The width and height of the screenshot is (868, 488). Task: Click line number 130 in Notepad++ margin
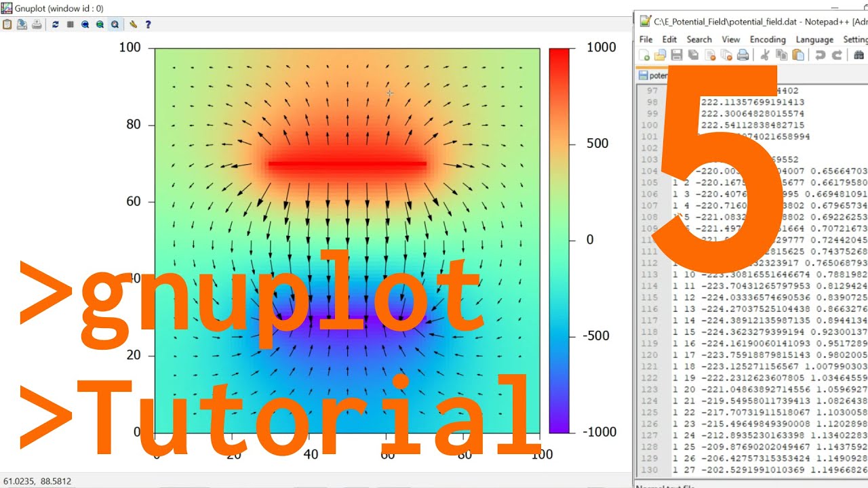650,470
